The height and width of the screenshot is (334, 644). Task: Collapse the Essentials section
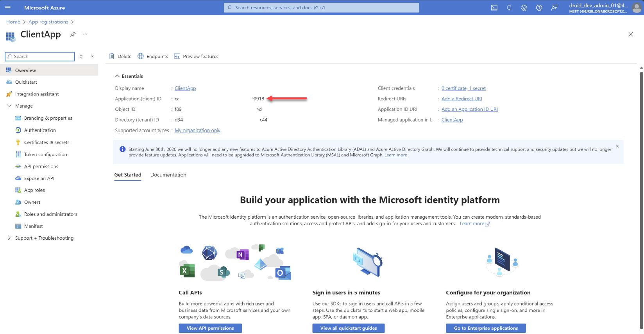117,76
